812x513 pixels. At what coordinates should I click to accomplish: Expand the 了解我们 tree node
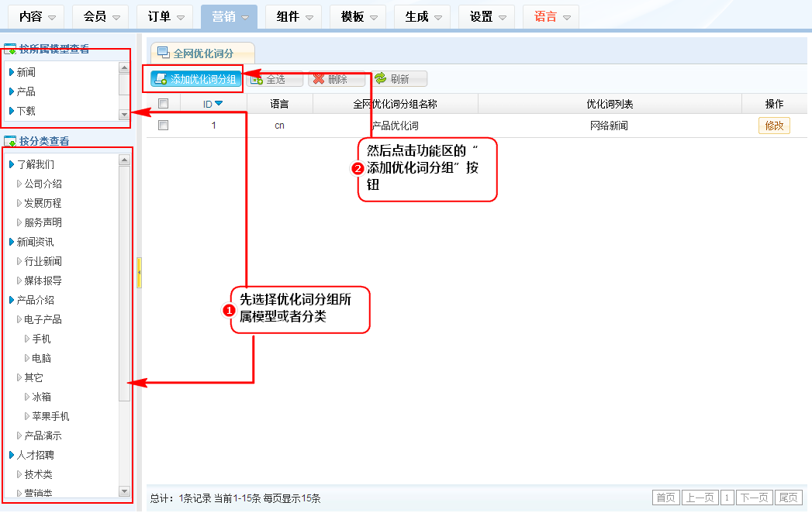[x=12, y=164]
